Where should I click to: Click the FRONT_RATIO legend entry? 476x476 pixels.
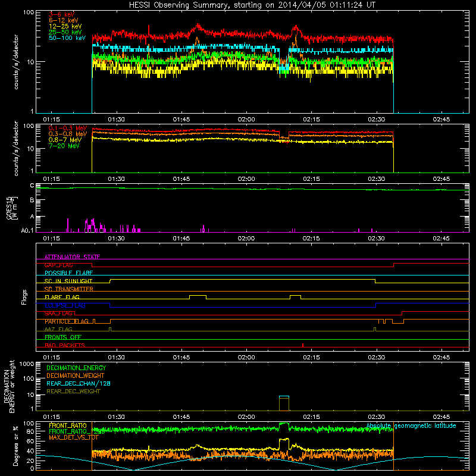[68, 425]
